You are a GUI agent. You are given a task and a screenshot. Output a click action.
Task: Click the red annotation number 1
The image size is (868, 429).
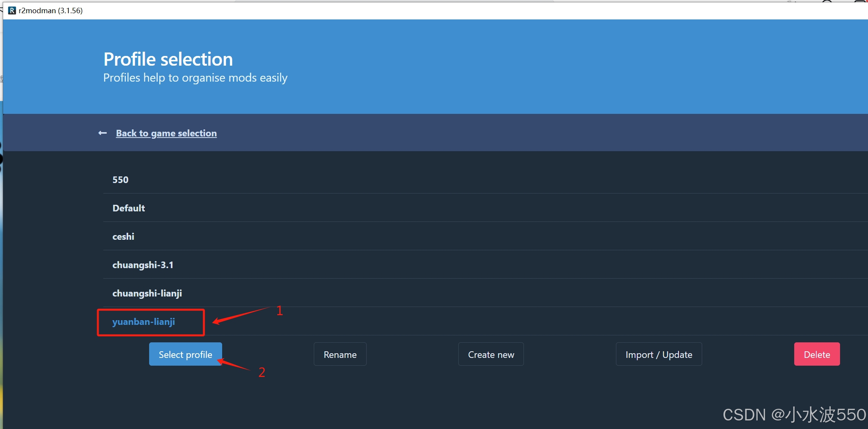point(280,310)
